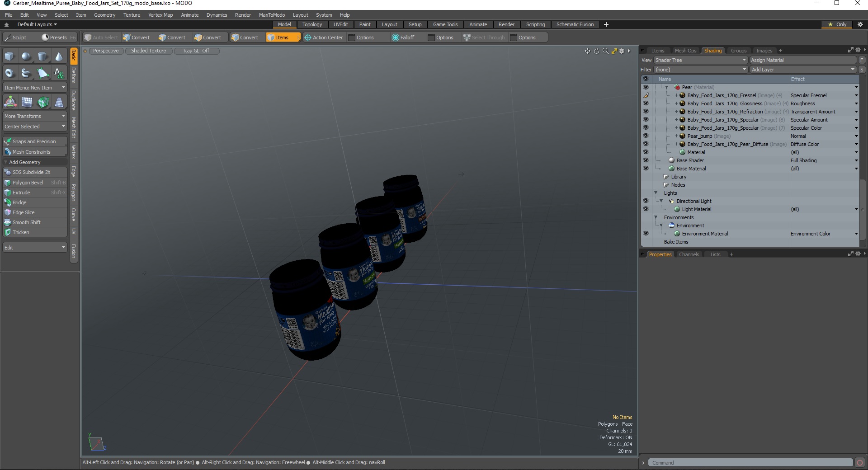Click in the Command input field
The image size is (868, 470).
pos(750,463)
